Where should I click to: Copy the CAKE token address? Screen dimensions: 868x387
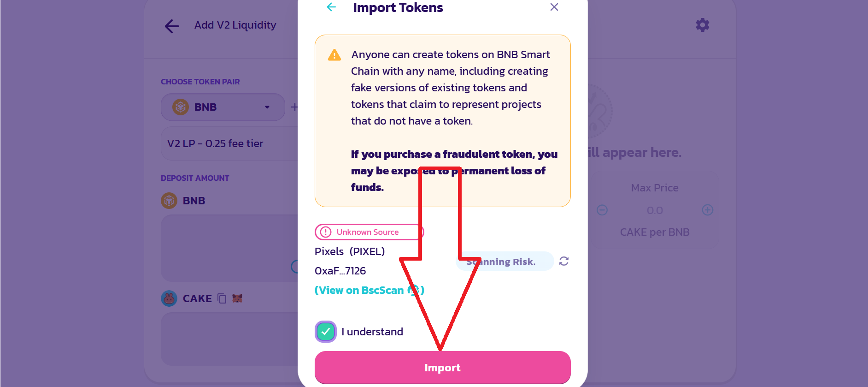(x=222, y=298)
